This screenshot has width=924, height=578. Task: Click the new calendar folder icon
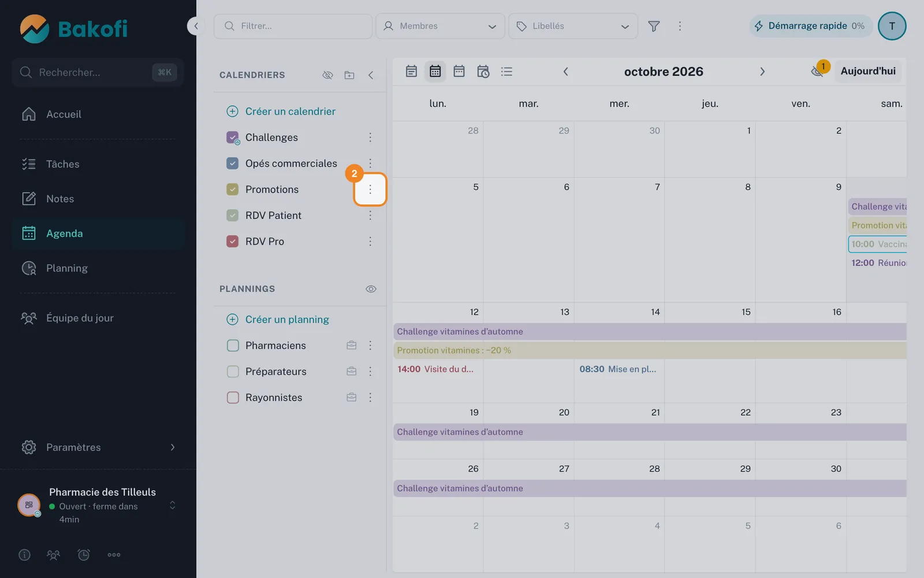pos(349,75)
